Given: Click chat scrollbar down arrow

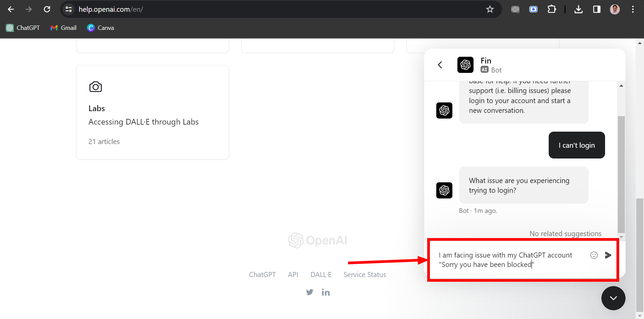Looking at the screenshot, I should coord(621,237).
